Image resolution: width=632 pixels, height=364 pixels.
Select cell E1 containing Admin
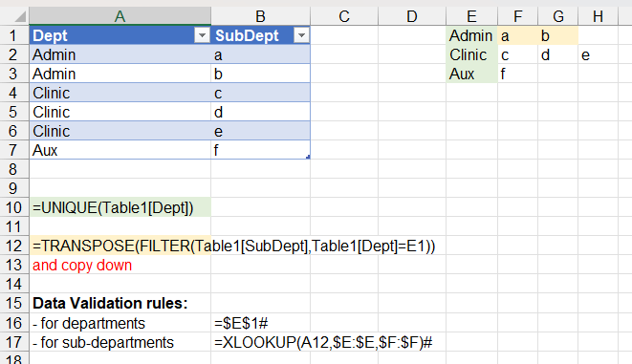(x=471, y=35)
